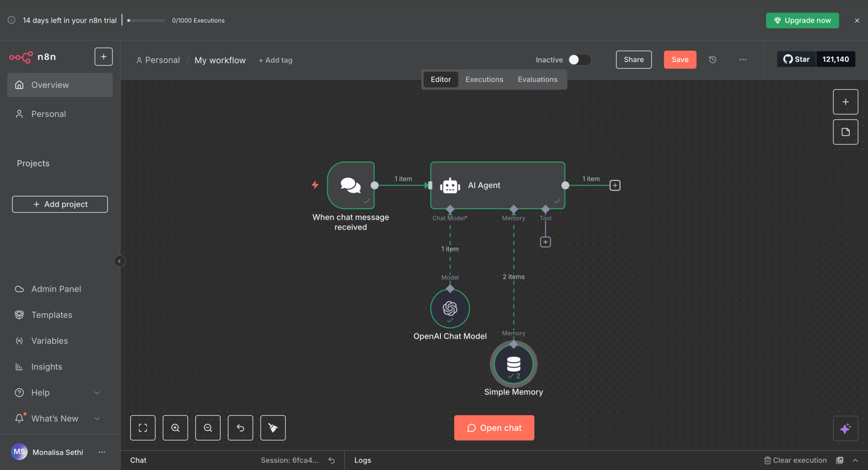
Task: Click the n8n logo icon
Action: click(21, 57)
